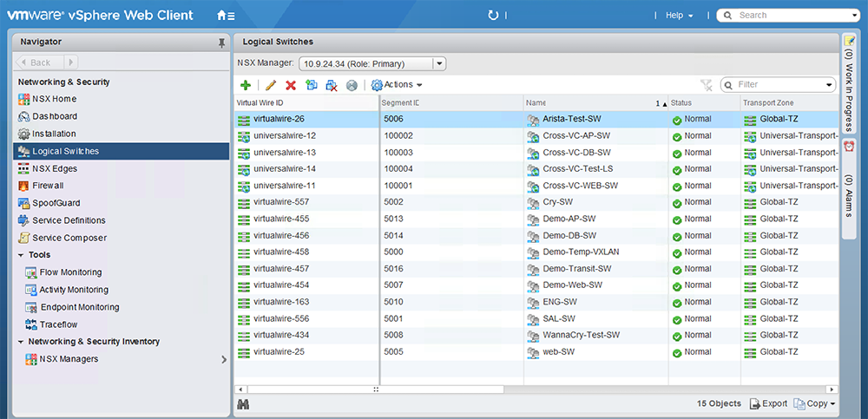The width and height of the screenshot is (868, 419).
Task: Open the vSphere home menu icon
Action: pyautogui.click(x=226, y=16)
